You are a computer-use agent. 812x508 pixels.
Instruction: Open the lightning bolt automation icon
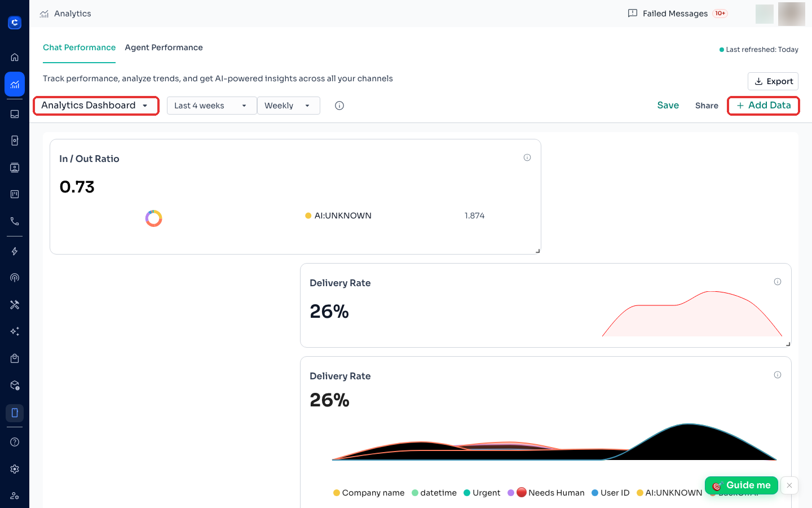[x=15, y=251]
